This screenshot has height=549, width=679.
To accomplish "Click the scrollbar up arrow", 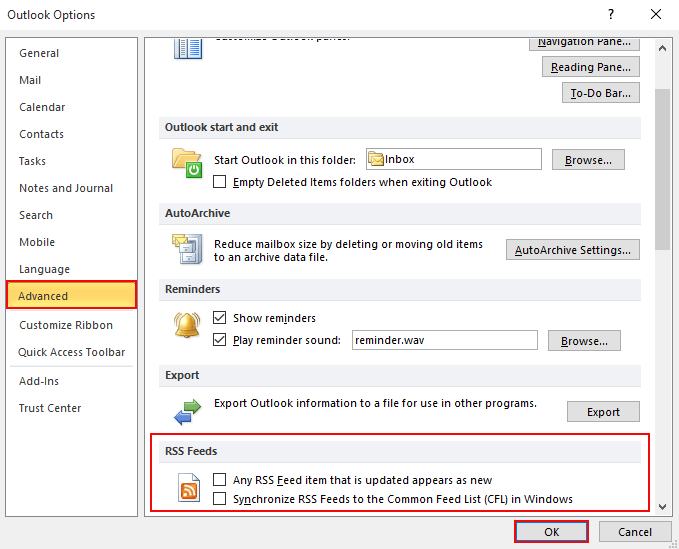I will pyautogui.click(x=662, y=48).
